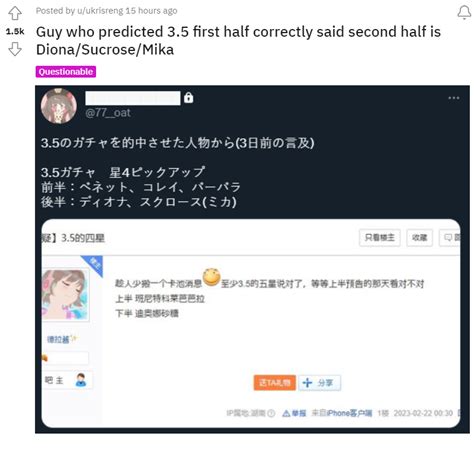Click the 吧主 moderator badge icon

pos(80,380)
